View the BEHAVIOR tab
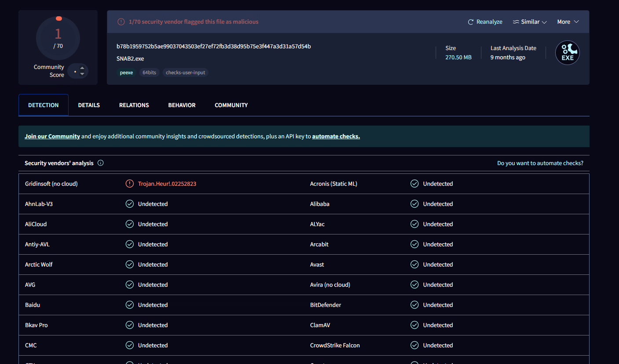 point(182,105)
